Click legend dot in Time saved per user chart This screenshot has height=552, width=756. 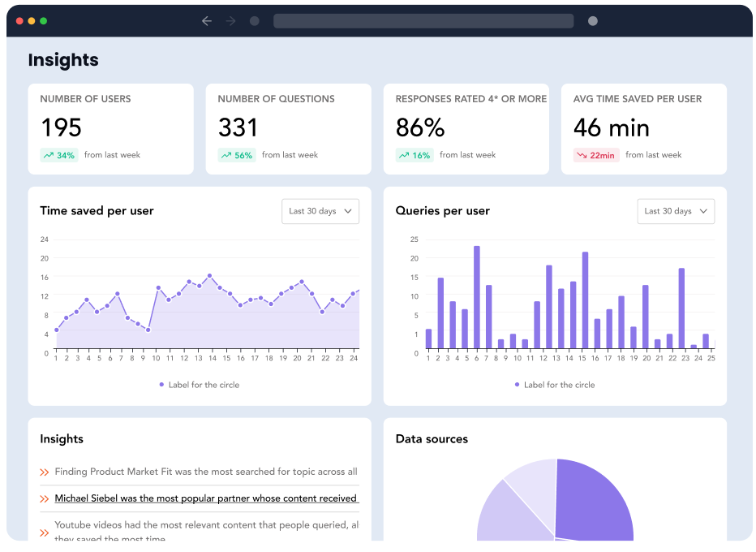161,385
